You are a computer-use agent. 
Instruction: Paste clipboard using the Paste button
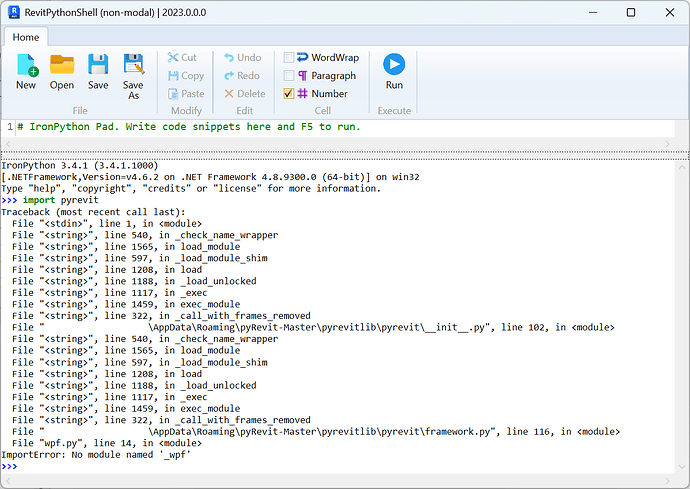(x=186, y=94)
